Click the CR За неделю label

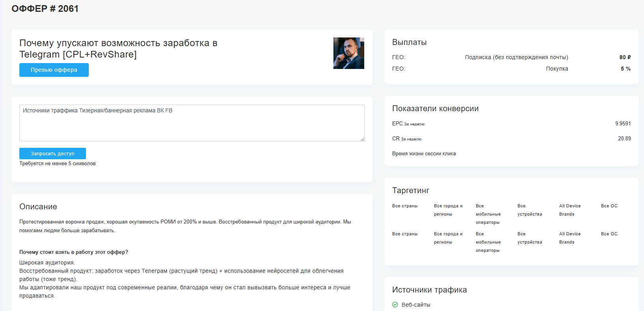click(x=407, y=138)
